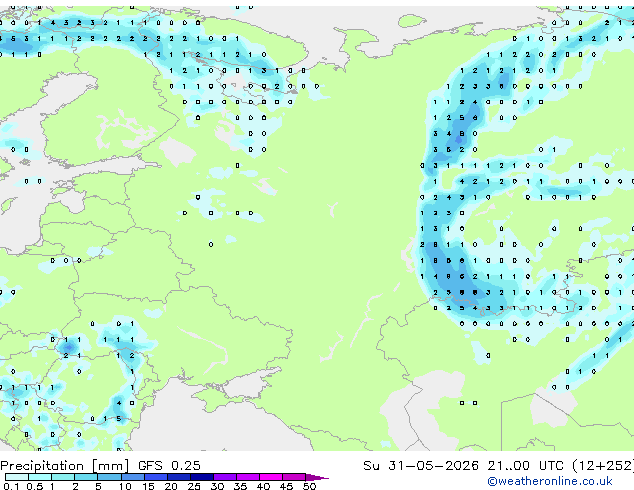Screen dimensions: 634x490
Task: Click the '40' legend scale label
Action: click(x=263, y=486)
